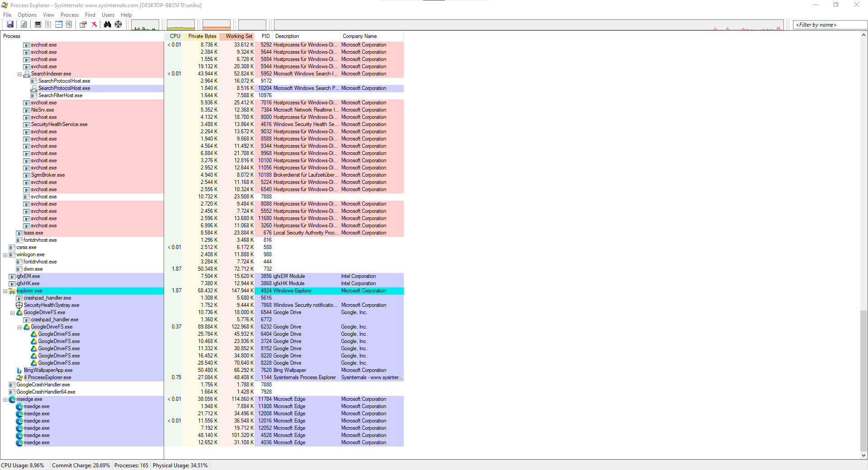Open the Users menu
Viewport: 868px width, 470px height.
pos(108,15)
